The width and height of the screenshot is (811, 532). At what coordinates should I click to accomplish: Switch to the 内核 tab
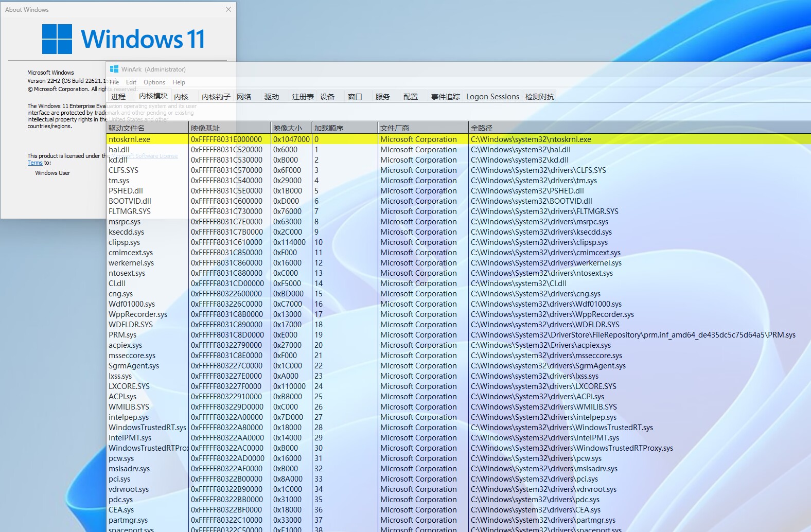coord(181,97)
